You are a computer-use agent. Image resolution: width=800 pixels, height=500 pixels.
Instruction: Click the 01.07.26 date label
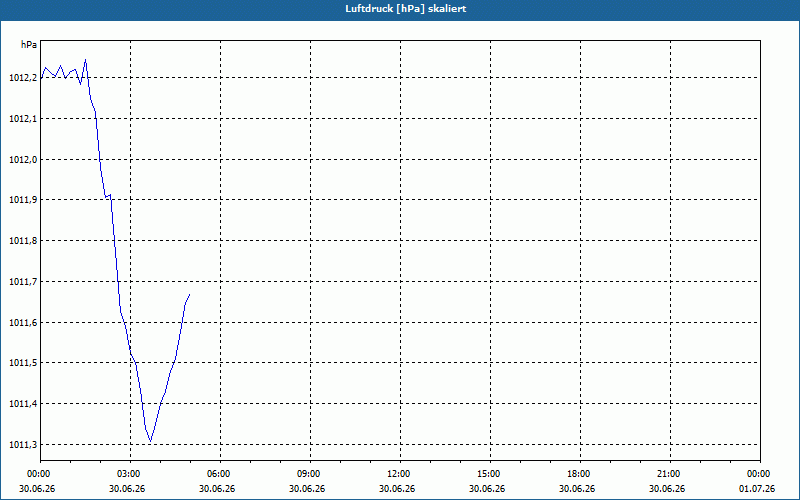(757, 488)
